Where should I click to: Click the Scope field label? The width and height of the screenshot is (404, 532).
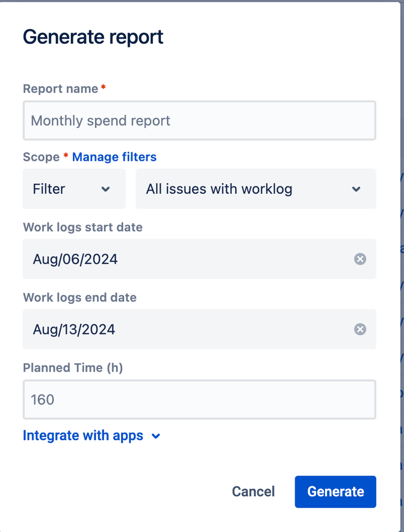pyautogui.click(x=41, y=157)
